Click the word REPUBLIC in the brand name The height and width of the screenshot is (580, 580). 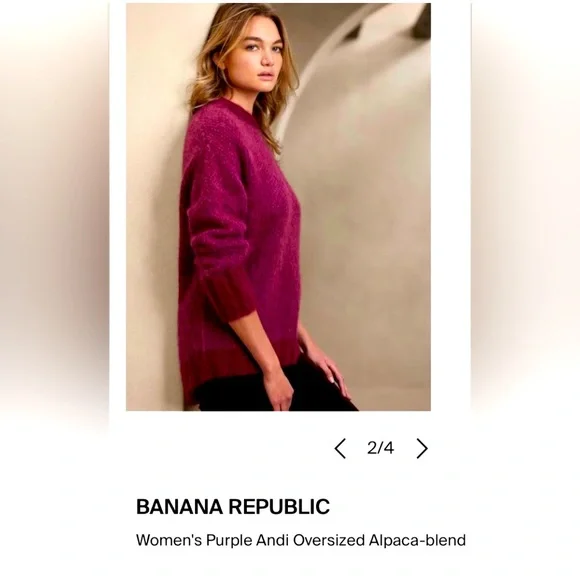point(279,506)
